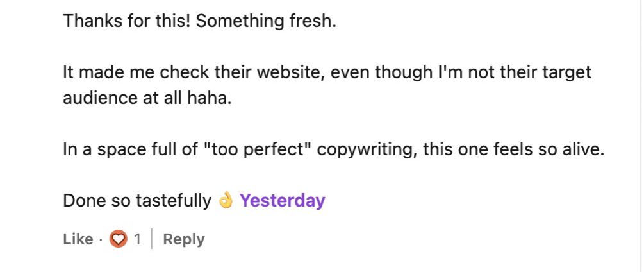Click the OK hand emoji

click(x=225, y=201)
